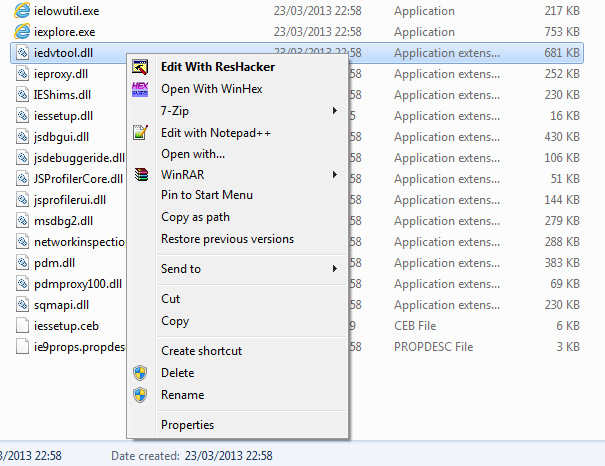This screenshot has height=466, width=605.
Task: Expand the WinRAR submenu arrow
Action: point(335,175)
